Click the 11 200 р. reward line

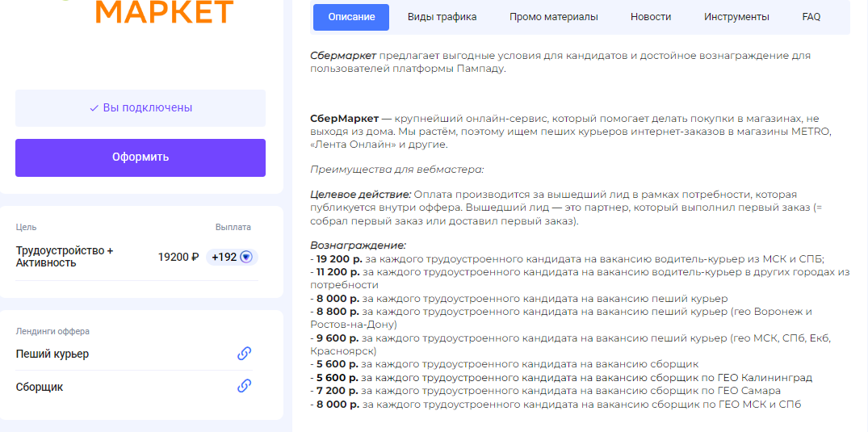[x=580, y=278]
